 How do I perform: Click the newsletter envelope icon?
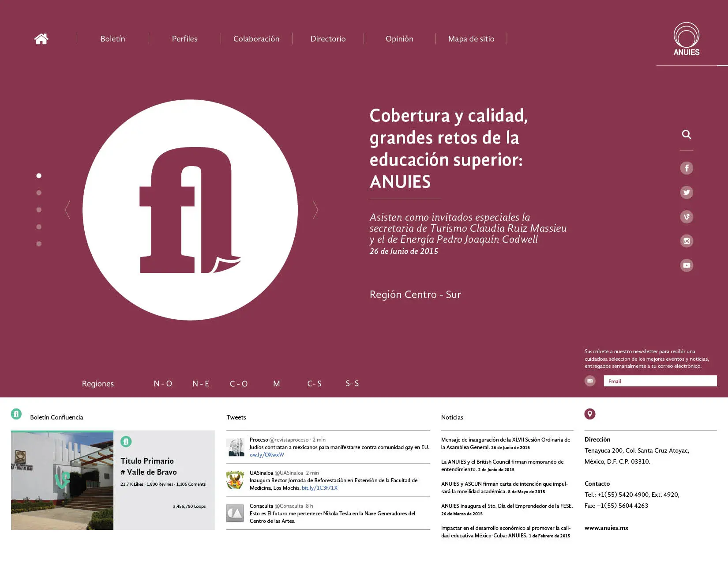[x=590, y=381]
